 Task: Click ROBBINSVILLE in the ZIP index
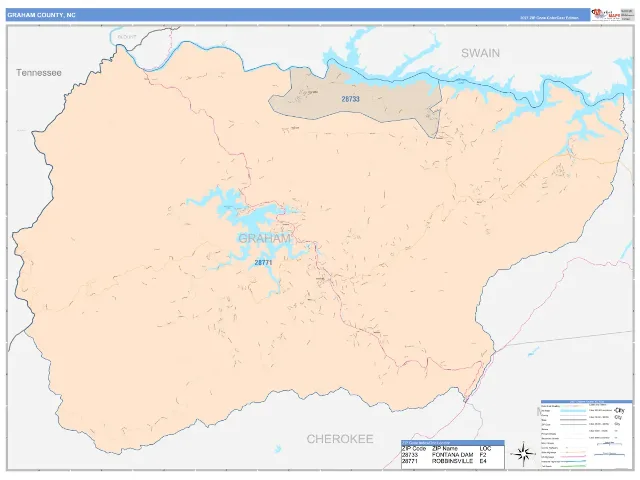(452, 461)
